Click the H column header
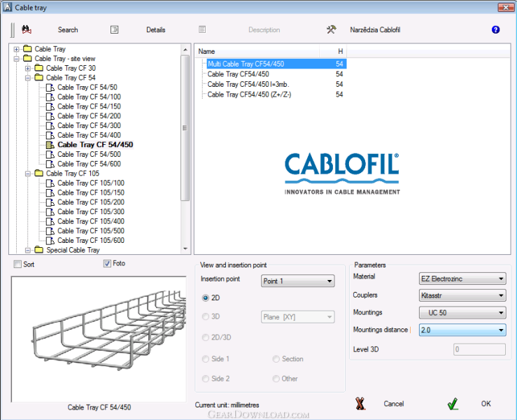This screenshot has height=420, width=517. coord(333,52)
